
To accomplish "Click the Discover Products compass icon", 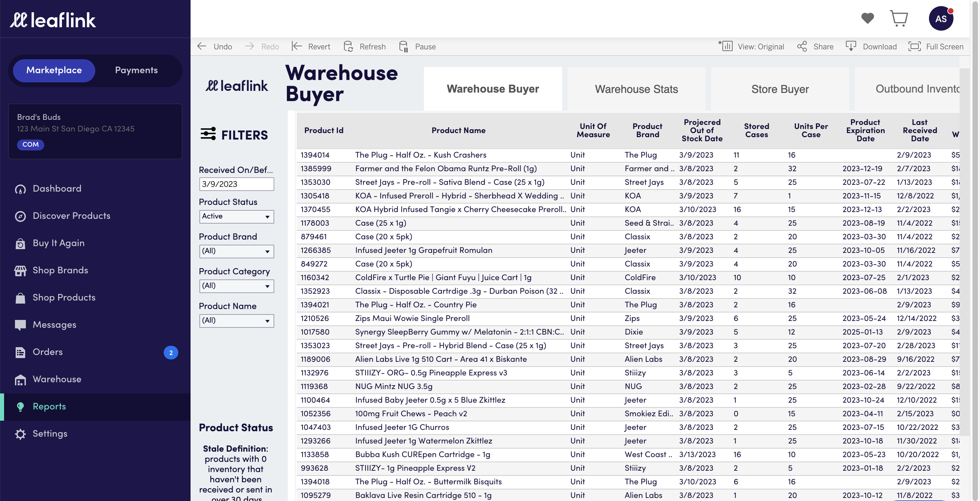I will coord(20,216).
